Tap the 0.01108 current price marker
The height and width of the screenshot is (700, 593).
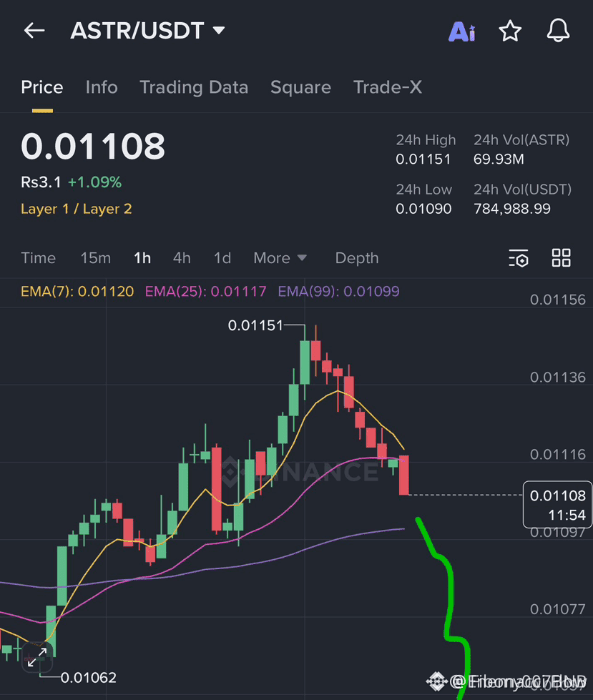pos(557,504)
